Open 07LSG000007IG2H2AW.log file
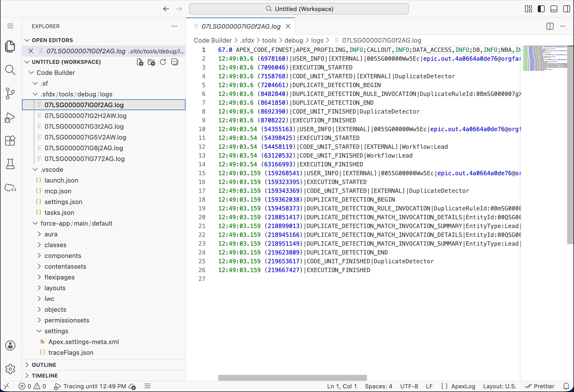 [104, 115]
